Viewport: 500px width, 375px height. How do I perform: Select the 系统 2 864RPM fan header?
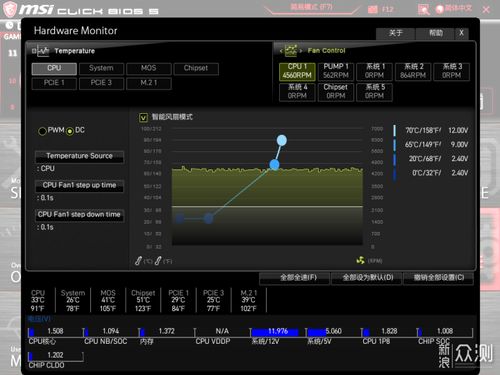pyautogui.click(x=413, y=71)
